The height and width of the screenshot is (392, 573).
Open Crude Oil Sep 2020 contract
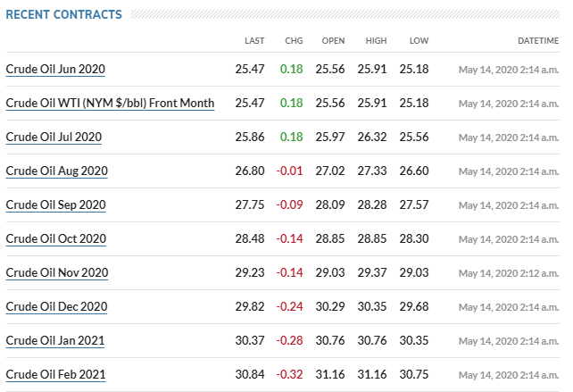point(55,204)
